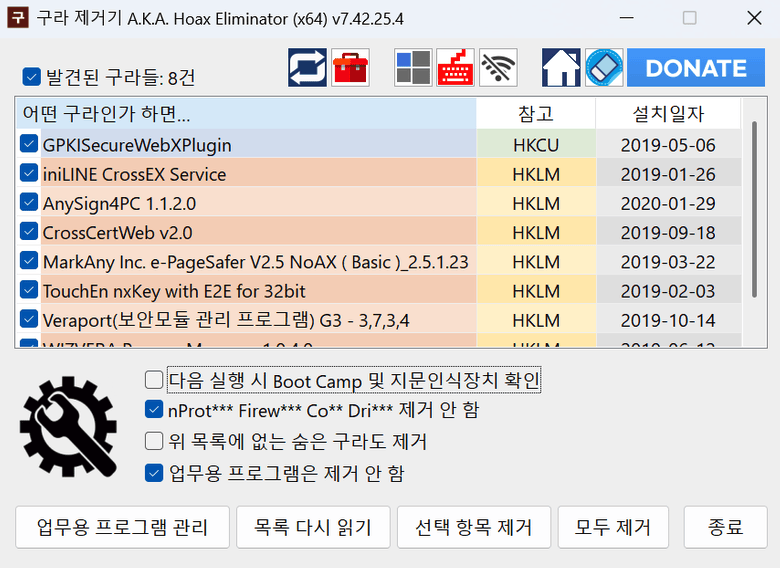Click the date 2019-01-26

tap(668, 175)
